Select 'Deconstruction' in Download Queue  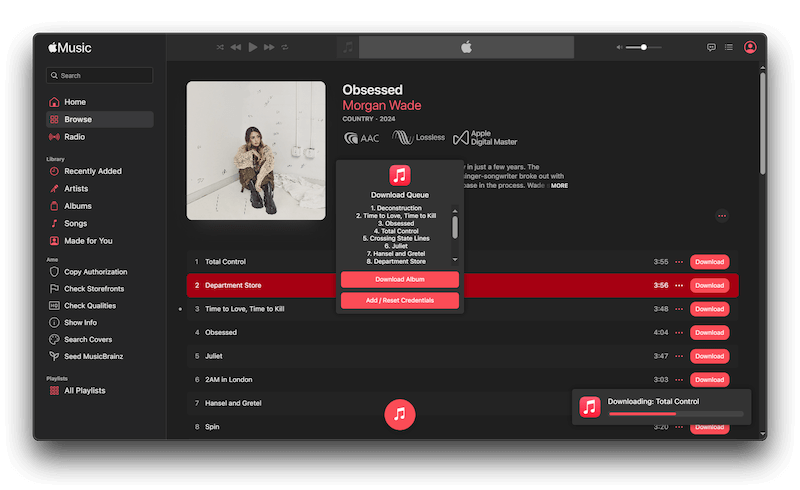pos(396,208)
